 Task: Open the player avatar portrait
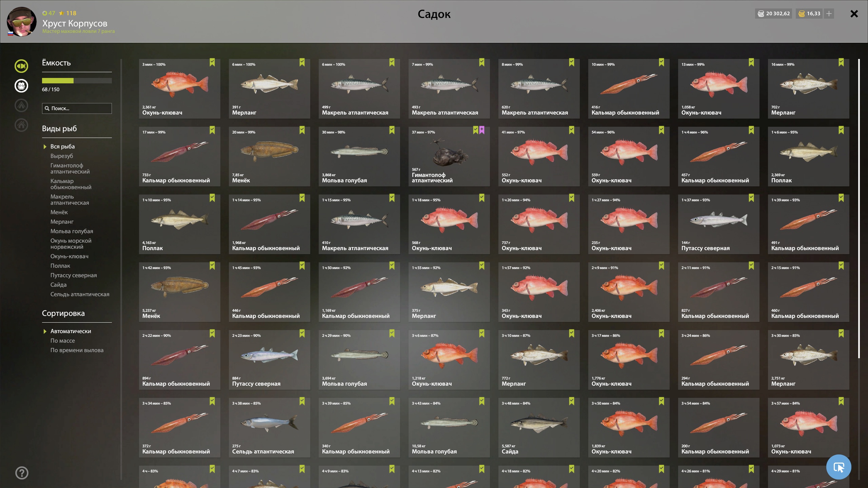[x=22, y=21]
